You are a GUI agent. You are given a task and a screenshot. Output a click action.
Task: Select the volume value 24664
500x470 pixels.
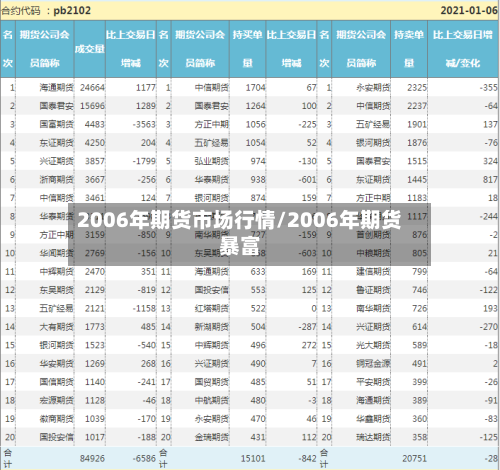click(x=92, y=88)
